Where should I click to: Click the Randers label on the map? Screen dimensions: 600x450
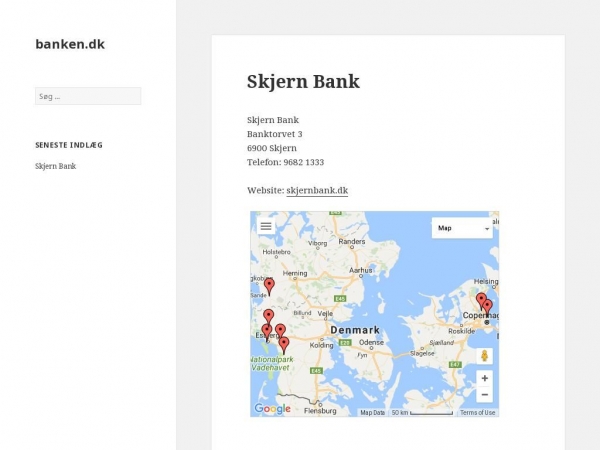pyautogui.click(x=352, y=241)
